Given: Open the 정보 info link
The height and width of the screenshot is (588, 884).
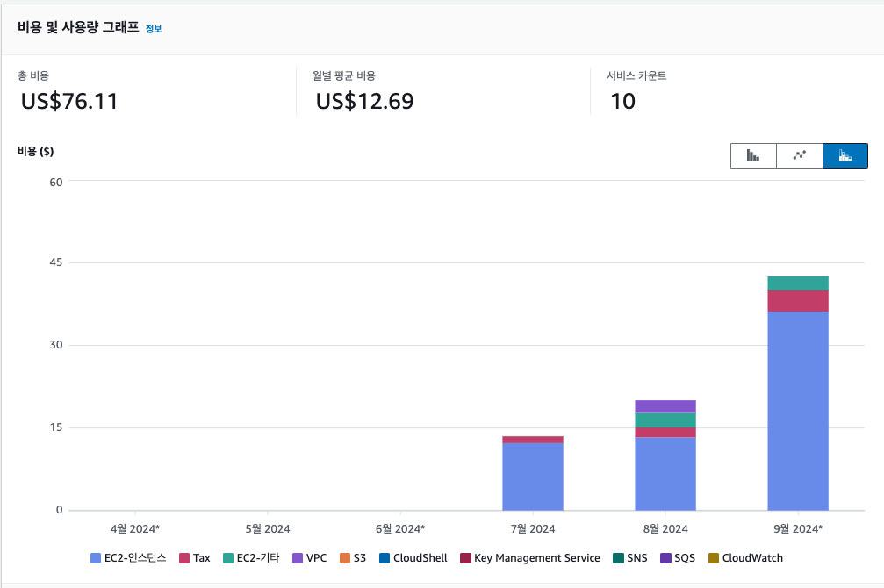Looking at the screenshot, I should pyautogui.click(x=154, y=29).
